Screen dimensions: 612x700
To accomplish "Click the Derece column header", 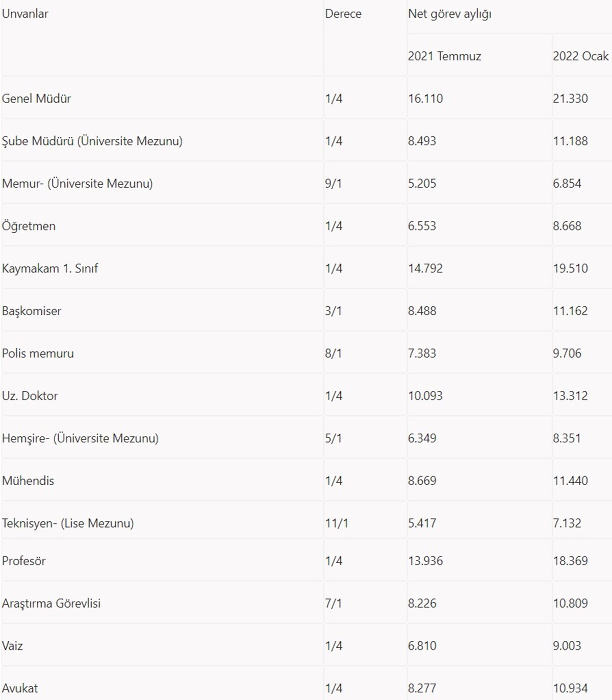I will [343, 14].
